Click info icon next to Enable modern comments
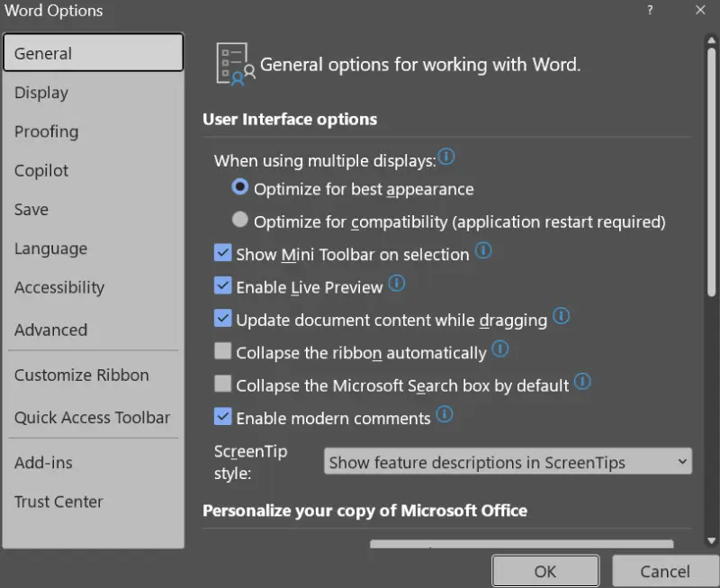720x588 pixels. [x=444, y=414]
